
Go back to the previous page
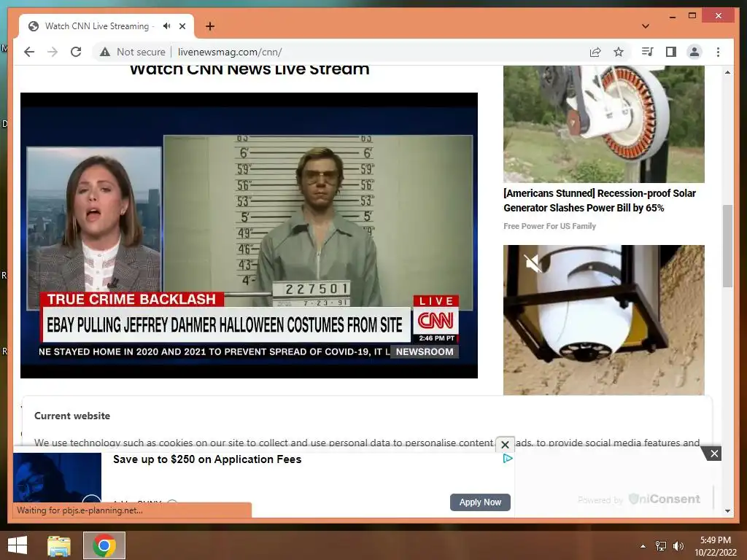click(29, 52)
